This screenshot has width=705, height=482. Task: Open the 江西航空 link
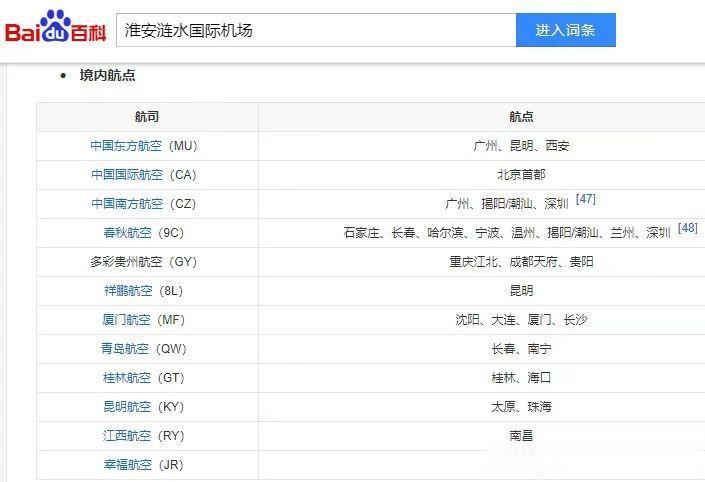[127, 436]
